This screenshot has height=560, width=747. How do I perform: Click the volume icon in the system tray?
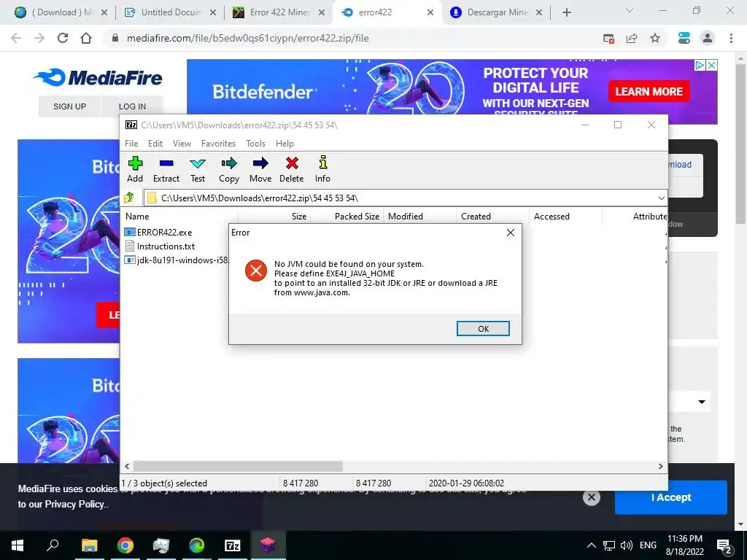point(627,545)
